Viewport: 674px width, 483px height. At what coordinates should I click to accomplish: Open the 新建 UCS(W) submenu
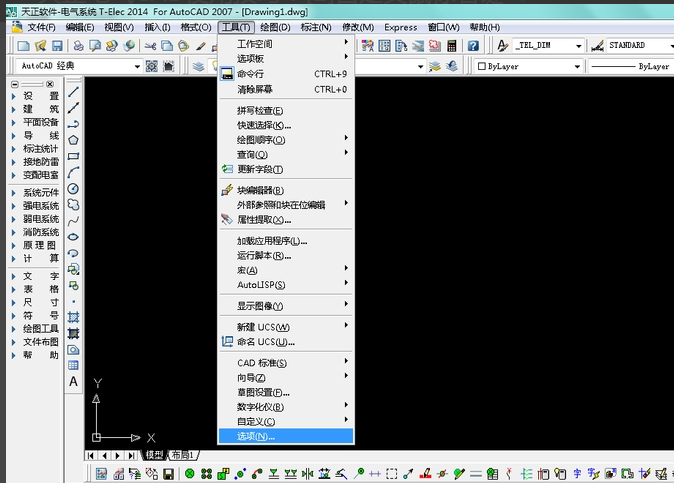pyautogui.click(x=286, y=327)
